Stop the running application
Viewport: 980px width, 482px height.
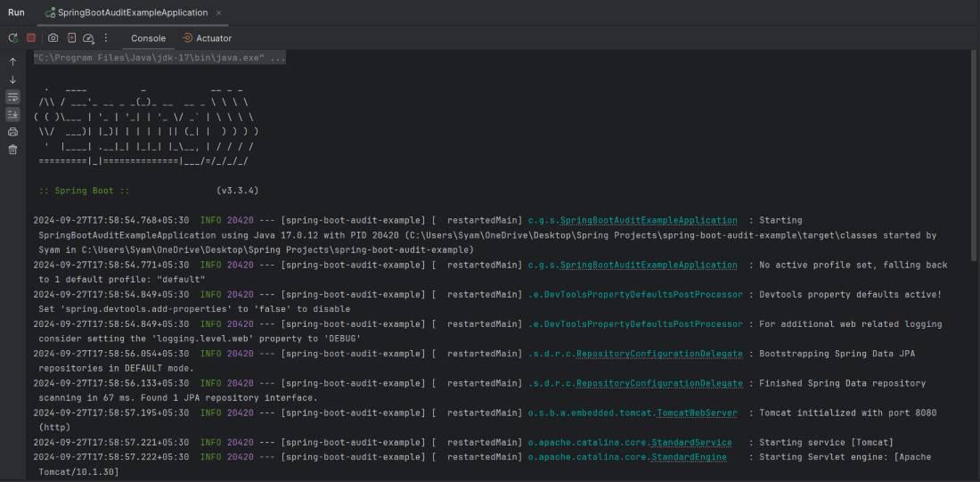point(31,38)
